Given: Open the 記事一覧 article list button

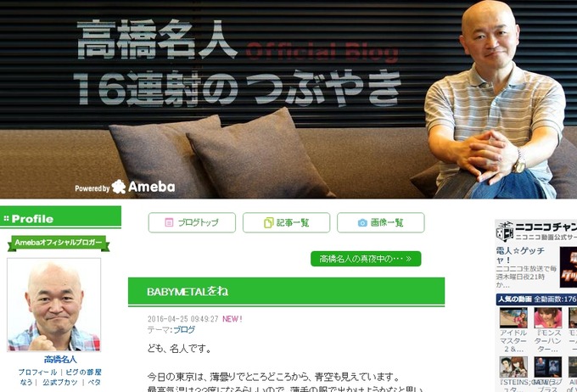Looking at the screenshot, I should 286,222.
